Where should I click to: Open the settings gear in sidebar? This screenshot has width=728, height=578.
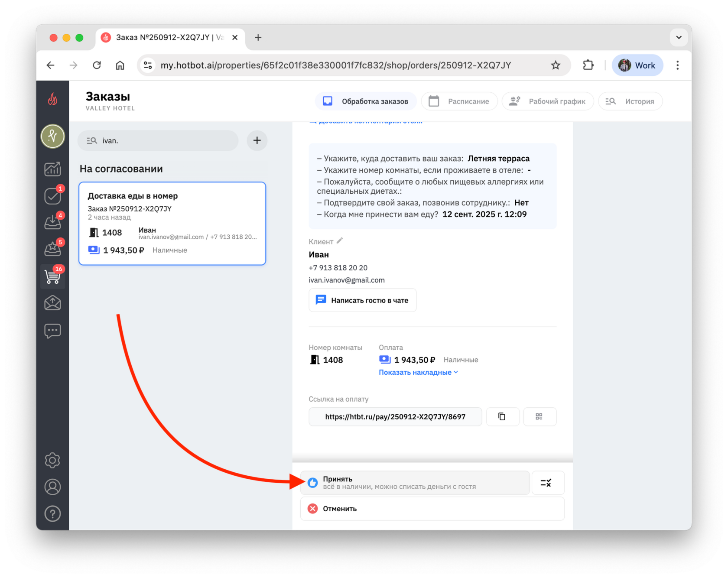coord(52,460)
